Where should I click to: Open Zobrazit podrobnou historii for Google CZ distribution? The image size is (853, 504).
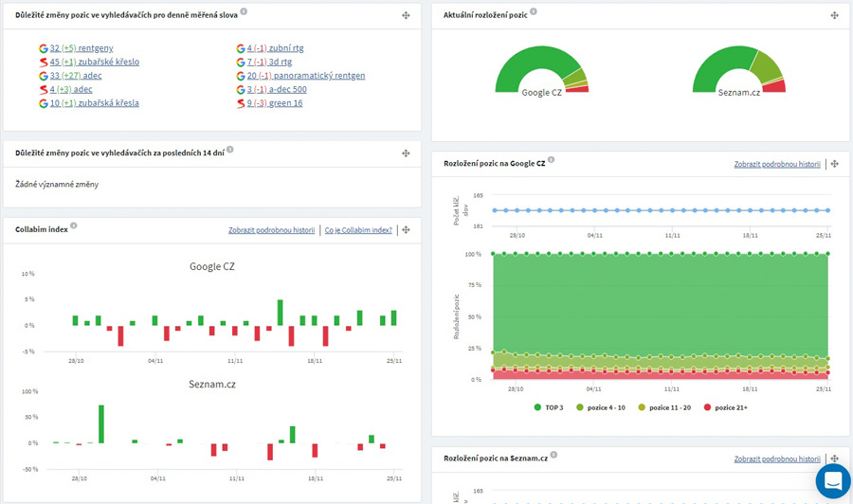776,164
